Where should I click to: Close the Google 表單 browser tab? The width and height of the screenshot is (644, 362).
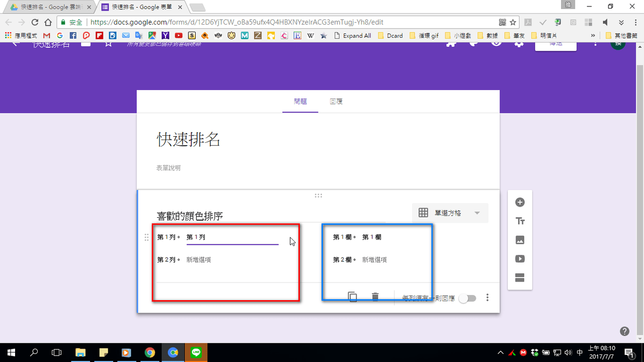(179, 7)
